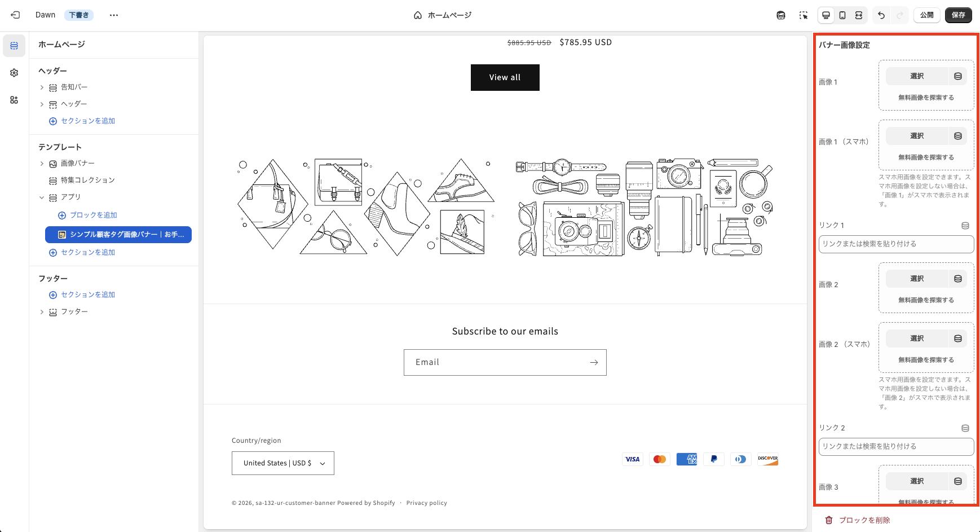The height and width of the screenshot is (532, 980).
Task: Switch to mobile preview view
Action: tap(842, 15)
